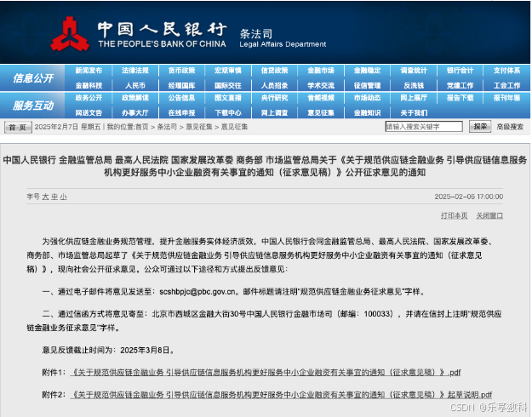Click the publish timestamp 2025-02-06 17:00:00
This screenshot has height=417, width=532.
(468, 197)
